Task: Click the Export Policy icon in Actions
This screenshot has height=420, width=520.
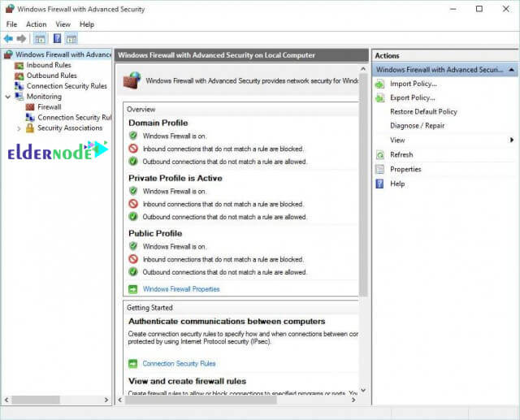Action: click(379, 98)
